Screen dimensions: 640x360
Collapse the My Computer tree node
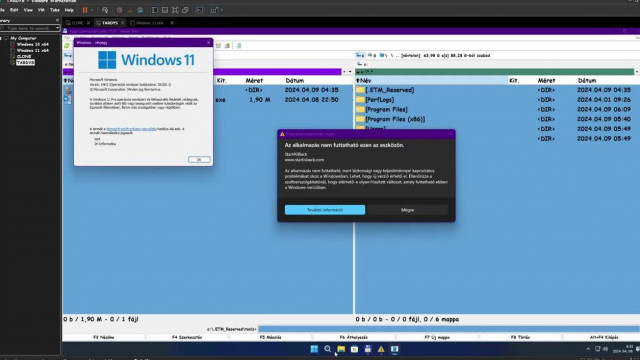tap(6, 38)
